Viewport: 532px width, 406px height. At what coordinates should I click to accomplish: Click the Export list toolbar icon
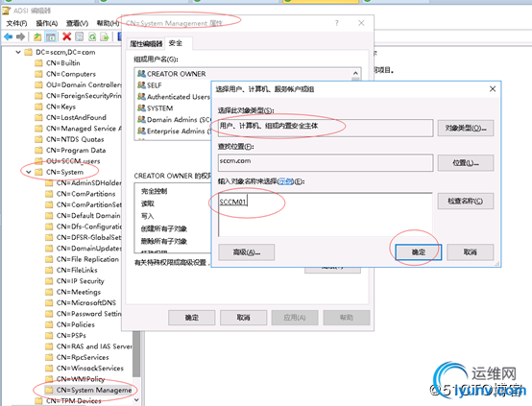pos(105,36)
